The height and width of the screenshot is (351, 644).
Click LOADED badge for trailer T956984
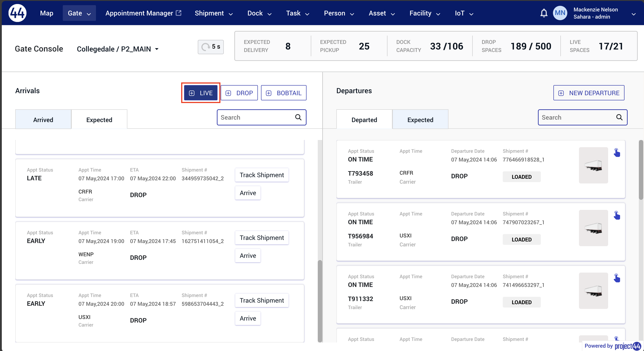(522, 239)
